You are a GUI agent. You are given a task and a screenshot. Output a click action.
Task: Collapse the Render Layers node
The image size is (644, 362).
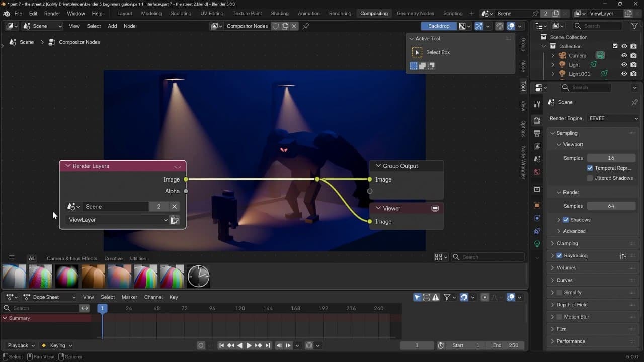click(68, 166)
